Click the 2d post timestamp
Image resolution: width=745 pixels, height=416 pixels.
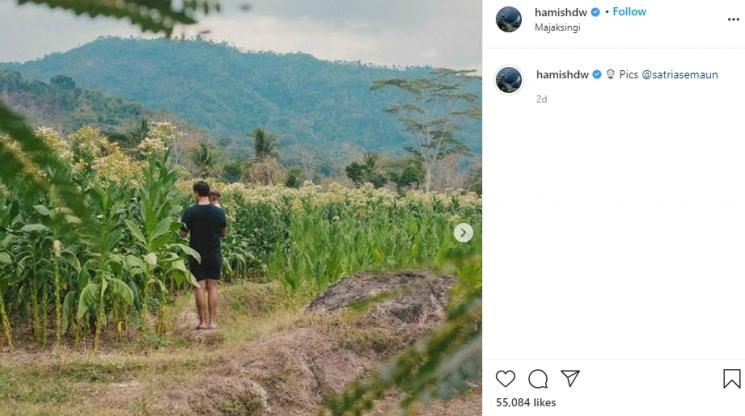[541, 99]
